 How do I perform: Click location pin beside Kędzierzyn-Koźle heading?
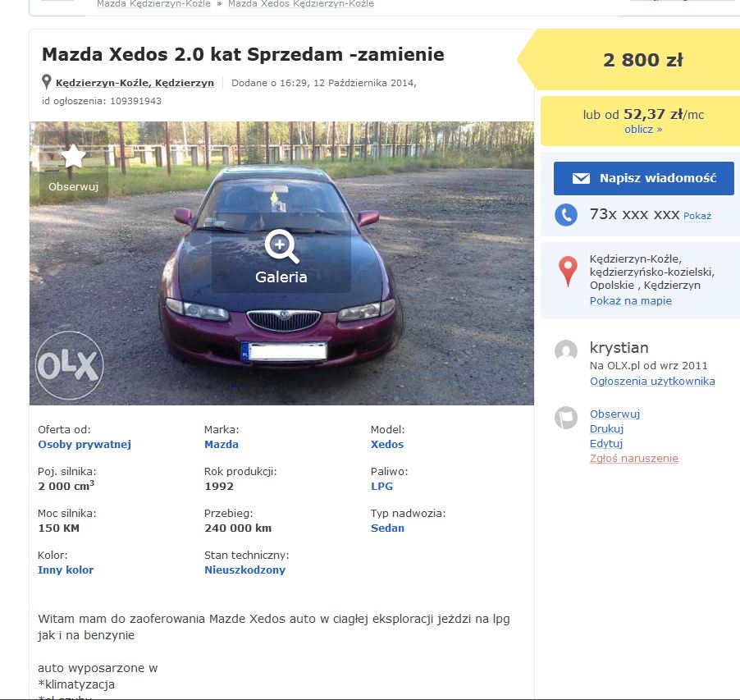pos(47,83)
